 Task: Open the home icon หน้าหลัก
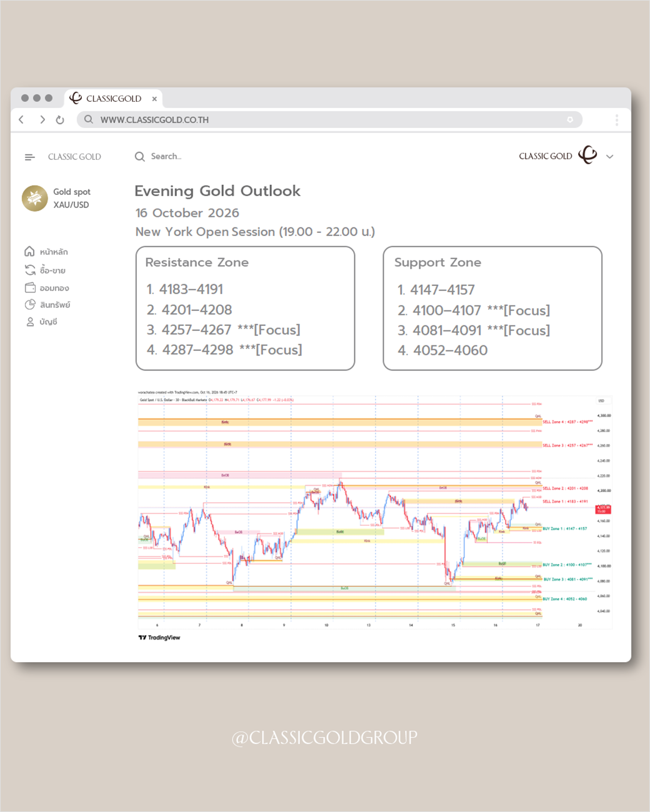29,251
